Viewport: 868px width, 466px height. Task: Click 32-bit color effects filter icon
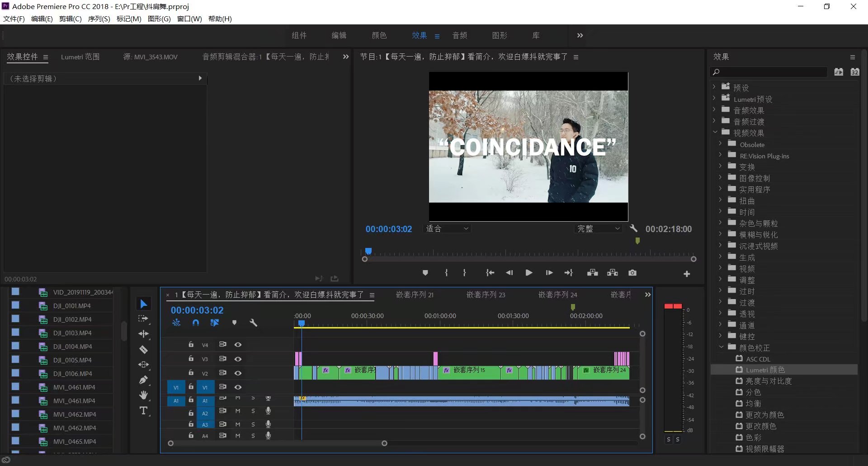[854, 72]
